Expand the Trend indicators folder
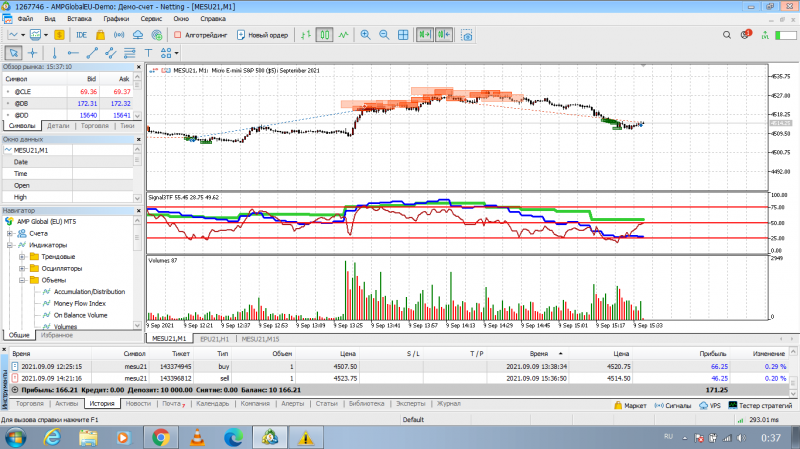800x449 pixels. (22, 257)
